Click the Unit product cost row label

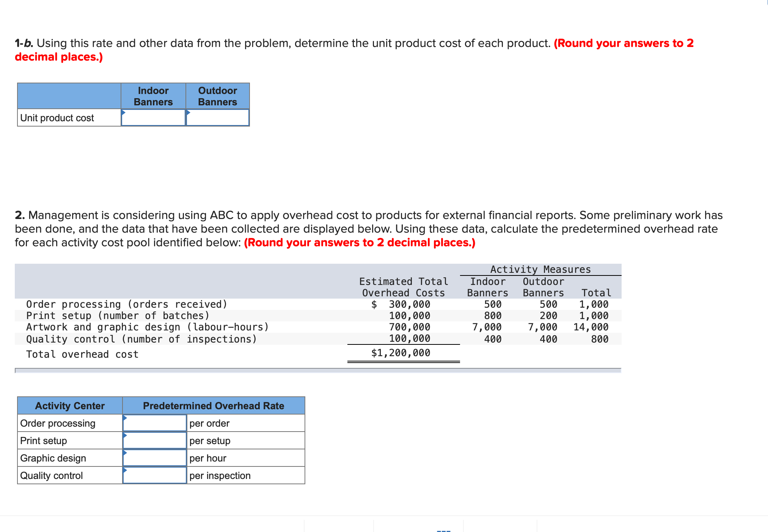pos(57,118)
